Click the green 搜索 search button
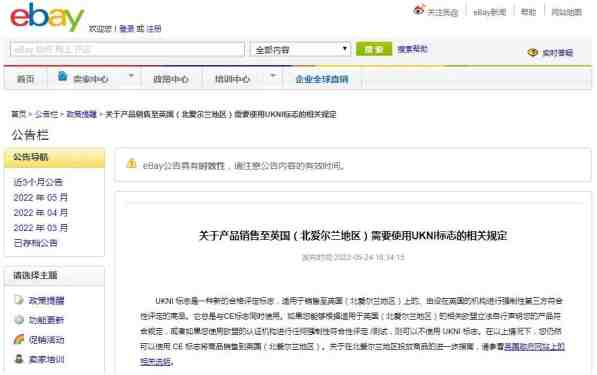The width and height of the screenshot is (597, 375). tap(374, 49)
